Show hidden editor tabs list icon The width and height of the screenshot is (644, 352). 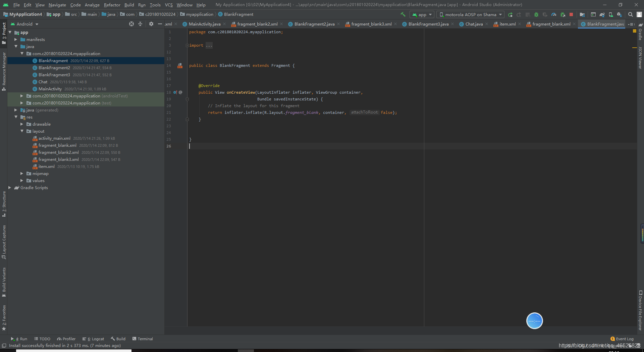632,24
